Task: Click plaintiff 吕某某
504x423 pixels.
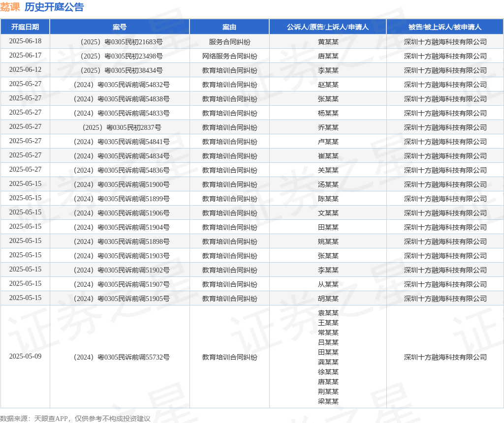Action: pyautogui.click(x=328, y=342)
